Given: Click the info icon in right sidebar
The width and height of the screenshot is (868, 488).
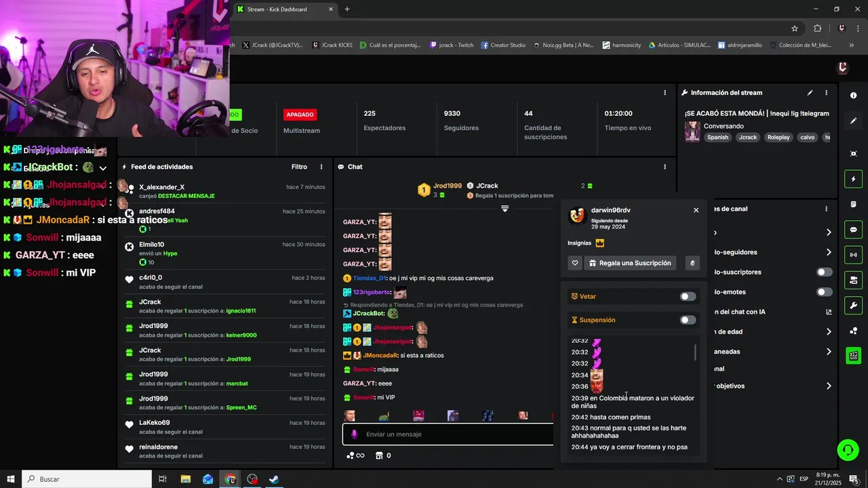Looking at the screenshot, I should pyautogui.click(x=853, y=96).
